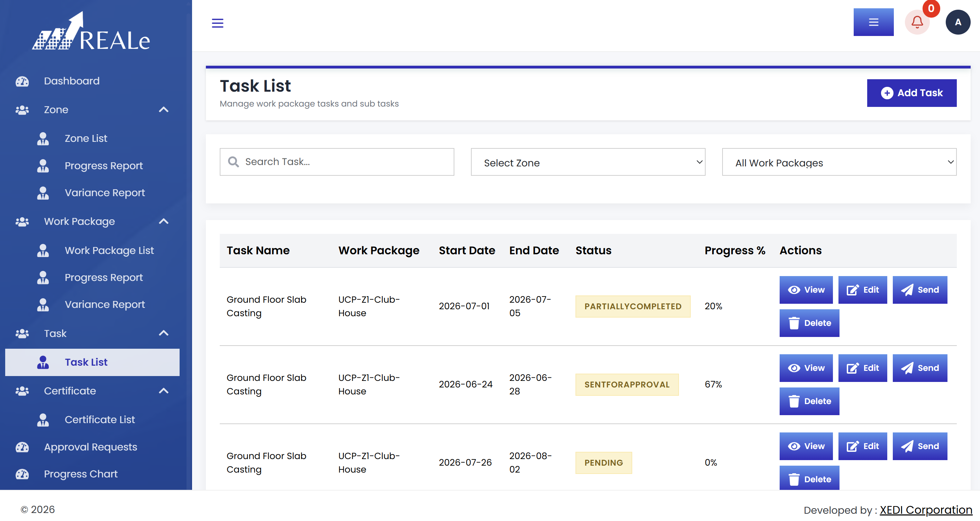Send the SENTFORAPPROVAL task
The height and width of the screenshot is (521, 980).
[920, 368]
